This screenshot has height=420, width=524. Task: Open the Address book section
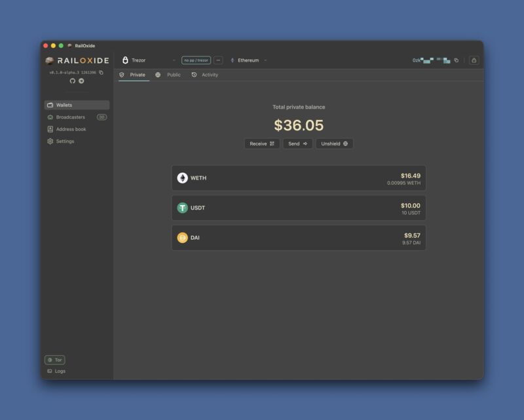click(77, 129)
